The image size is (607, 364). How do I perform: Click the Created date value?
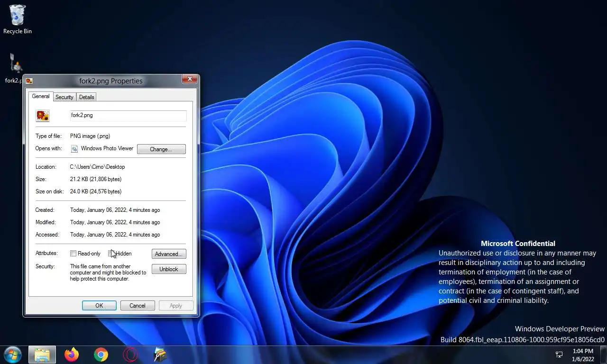coord(115,210)
